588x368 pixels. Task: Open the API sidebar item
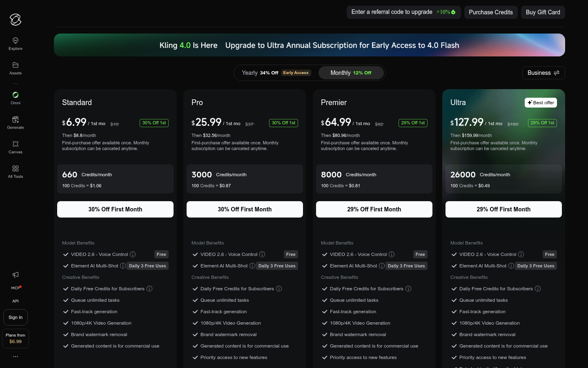pos(16,301)
